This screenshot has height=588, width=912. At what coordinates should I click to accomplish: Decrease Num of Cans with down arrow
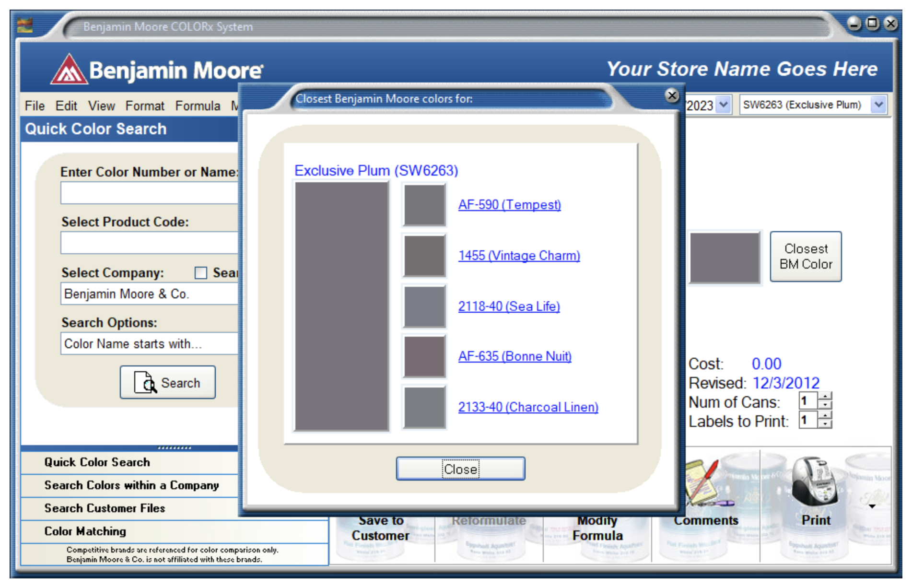(825, 404)
